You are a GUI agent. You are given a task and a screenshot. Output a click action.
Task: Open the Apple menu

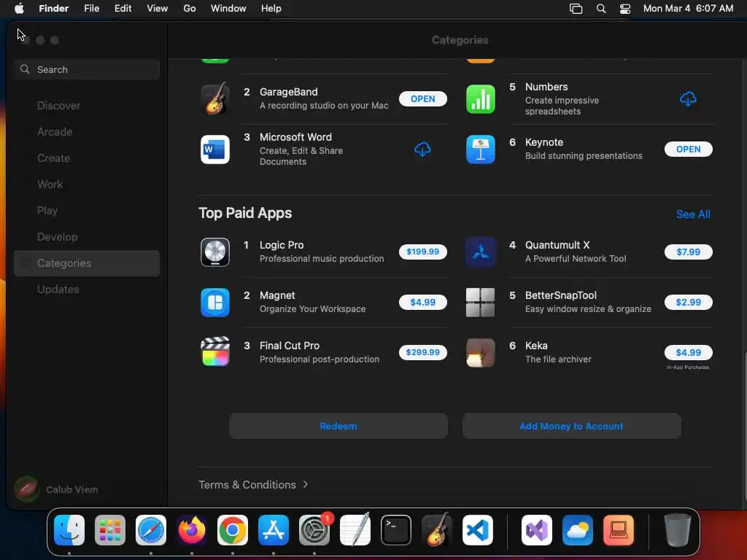[x=19, y=9]
